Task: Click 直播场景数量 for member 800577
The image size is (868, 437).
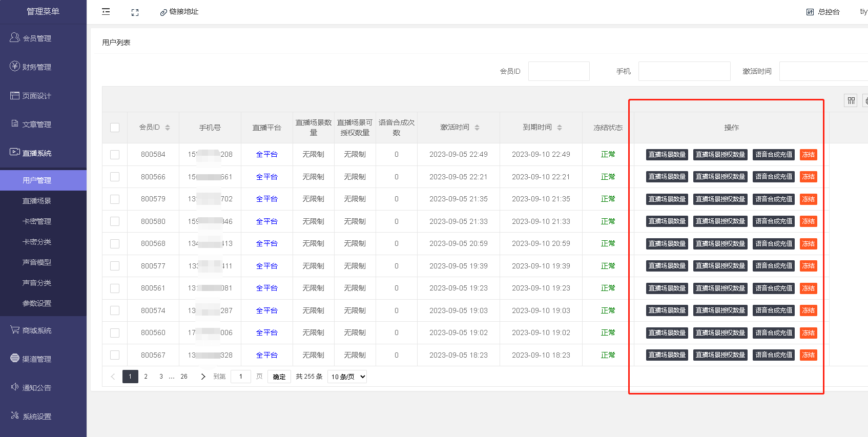Action: coord(667,266)
